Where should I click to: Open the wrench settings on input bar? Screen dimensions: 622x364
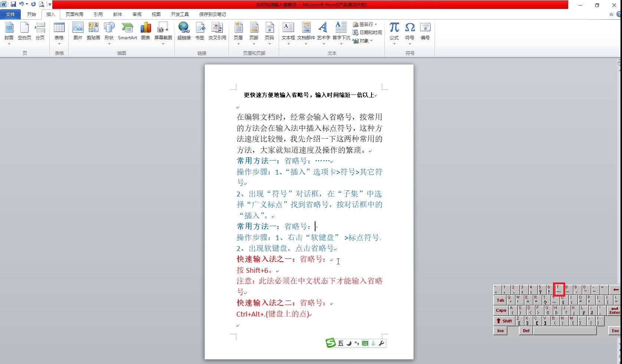pyautogui.click(x=382, y=343)
